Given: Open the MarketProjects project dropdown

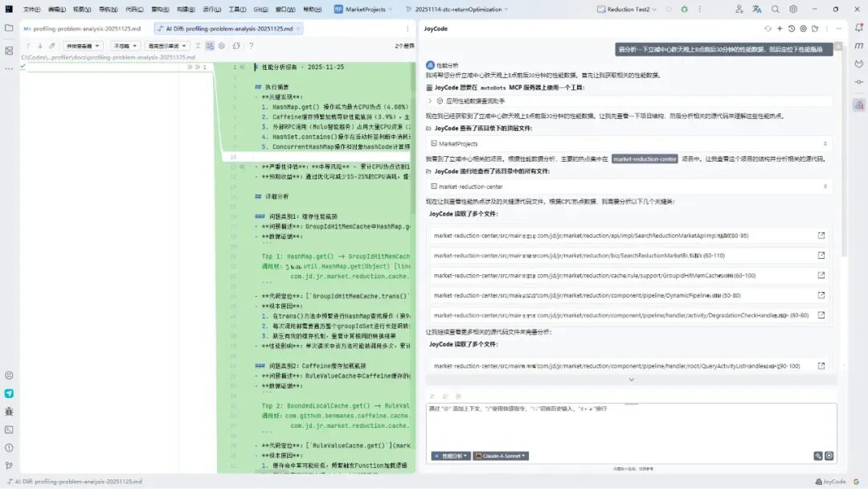Looking at the screenshot, I should click(x=364, y=10).
